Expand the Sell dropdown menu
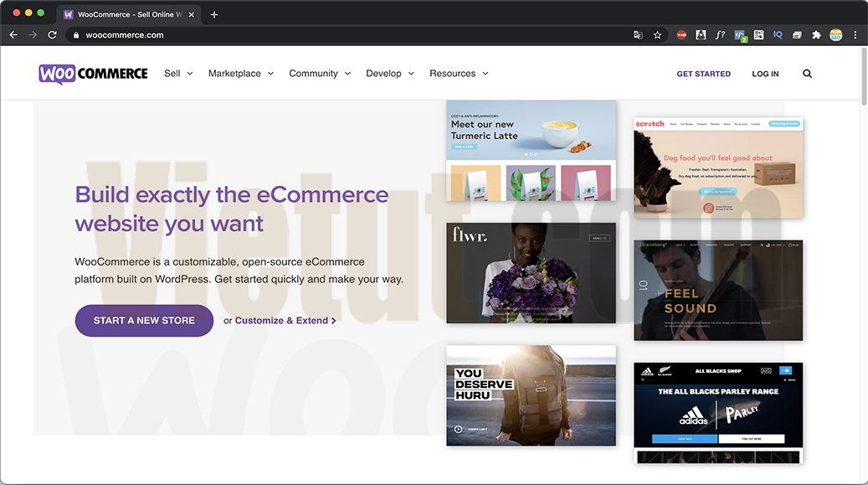The height and width of the screenshot is (485, 868). point(178,74)
